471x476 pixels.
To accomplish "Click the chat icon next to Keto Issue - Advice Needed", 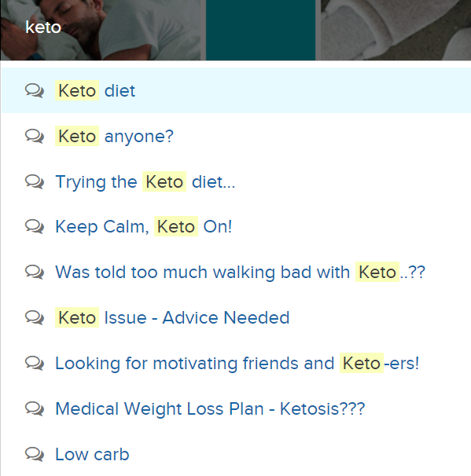I will pos(35,317).
